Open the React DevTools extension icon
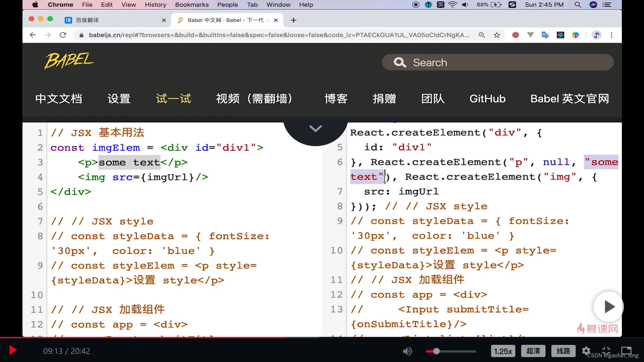 [560, 35]
